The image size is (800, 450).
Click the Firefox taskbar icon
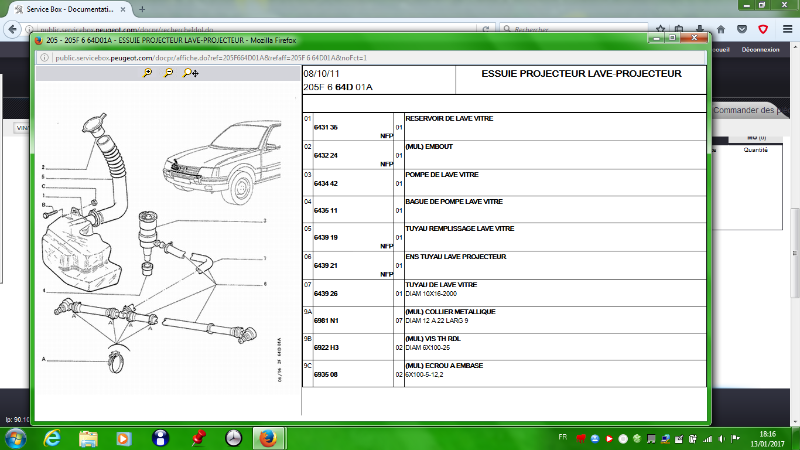(x=268, y=438)
